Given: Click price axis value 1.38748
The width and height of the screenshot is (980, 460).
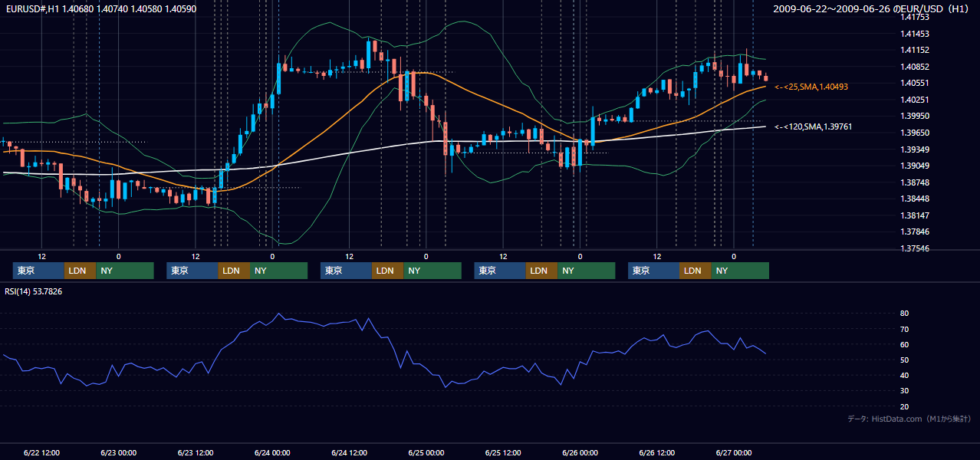Looking at the screenshot, I should tap(914, 182).
